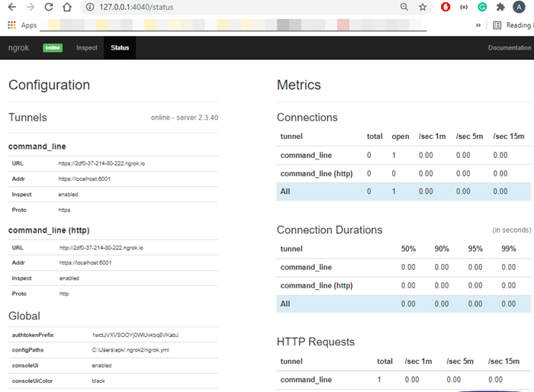Open the Apps shortcut in bookmarks bar

[22, 25]
